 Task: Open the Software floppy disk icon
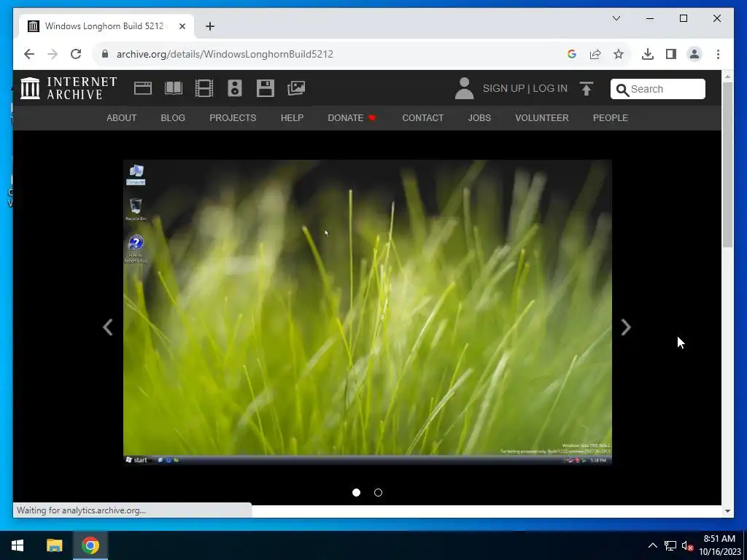[x=266, y=88]
